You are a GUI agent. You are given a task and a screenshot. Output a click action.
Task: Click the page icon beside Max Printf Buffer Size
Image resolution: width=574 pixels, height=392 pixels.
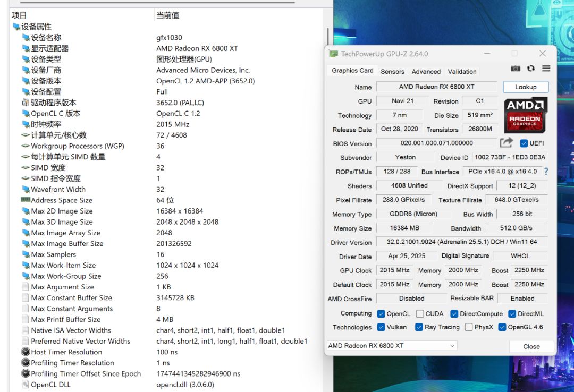tap(26, 319)
